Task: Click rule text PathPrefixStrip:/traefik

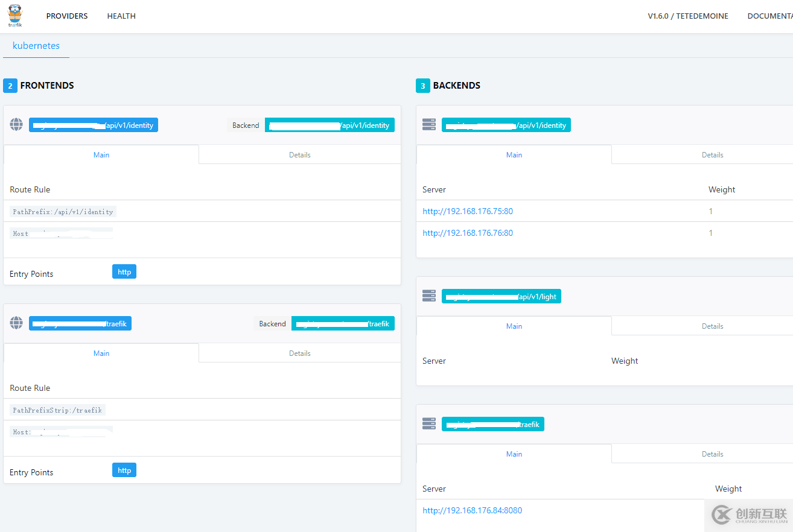Action: [57, 410]
